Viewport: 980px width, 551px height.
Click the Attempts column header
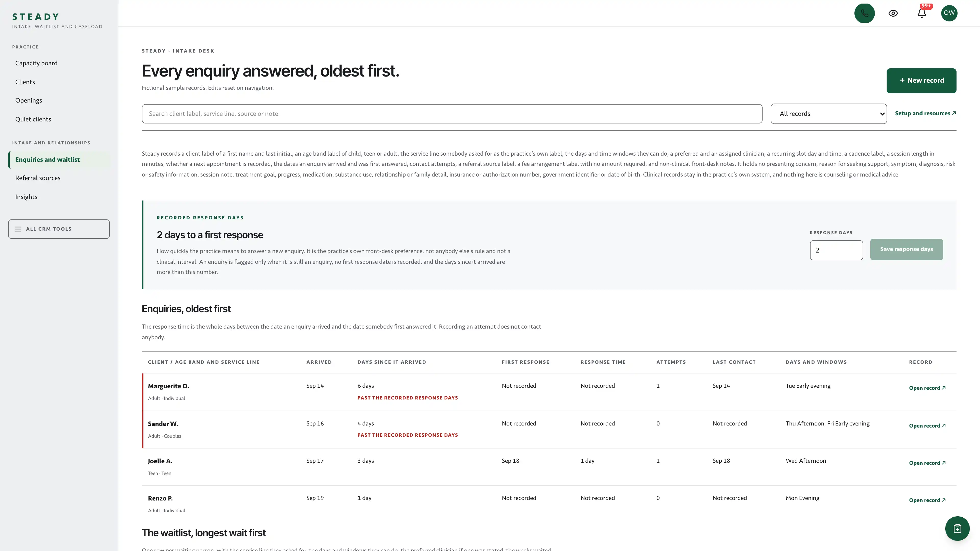coord(671,362)
